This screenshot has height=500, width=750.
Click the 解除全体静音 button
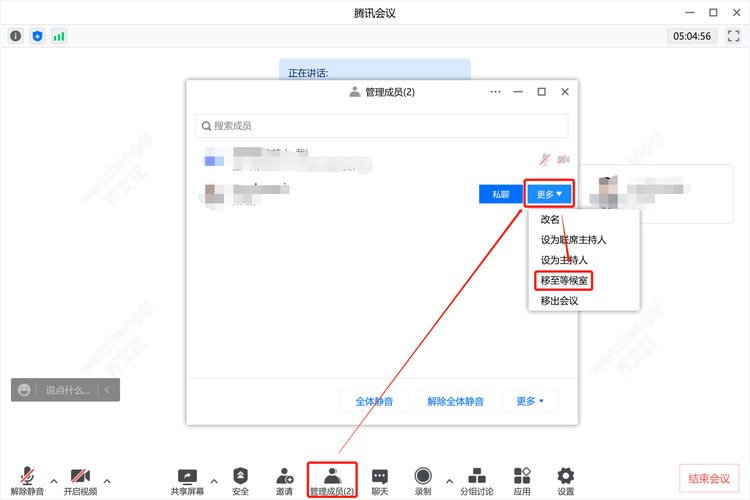(x=455, y=401)
